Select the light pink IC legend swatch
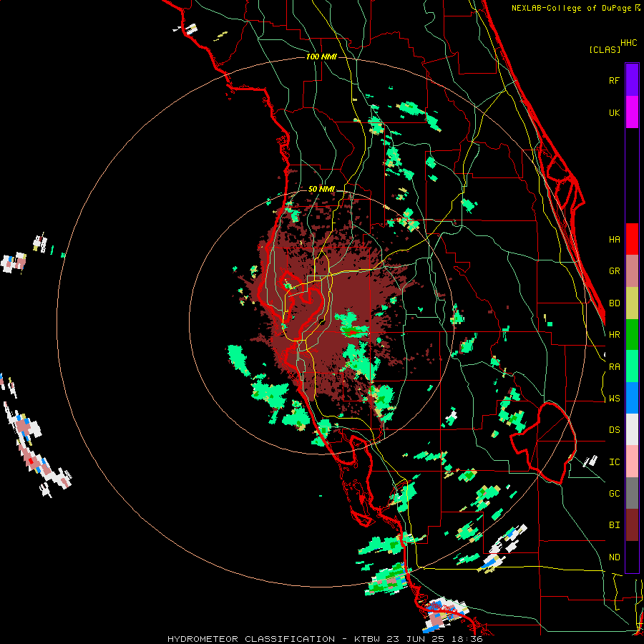Viewport: 644px width, 644px height. 632,462
